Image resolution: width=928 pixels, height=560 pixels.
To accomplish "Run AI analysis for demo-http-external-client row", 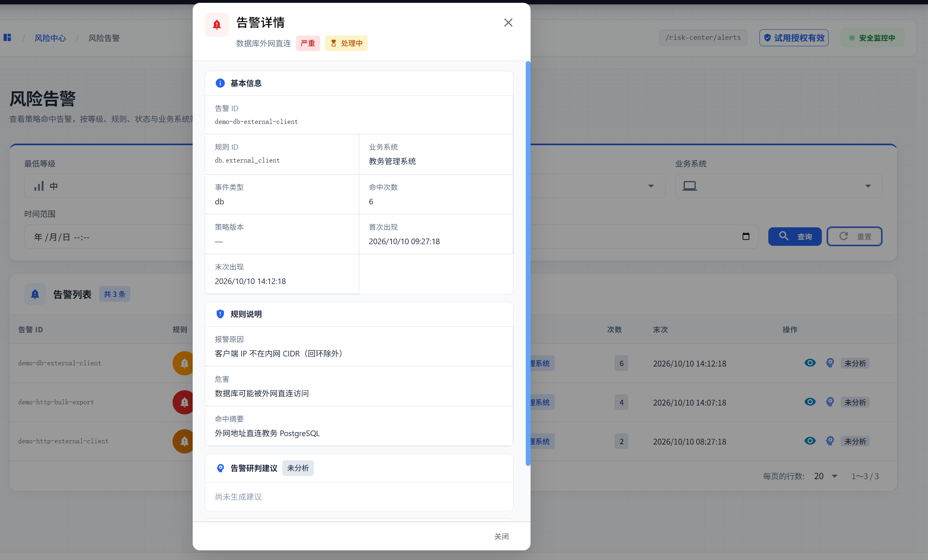I will [x=830, y=441].
